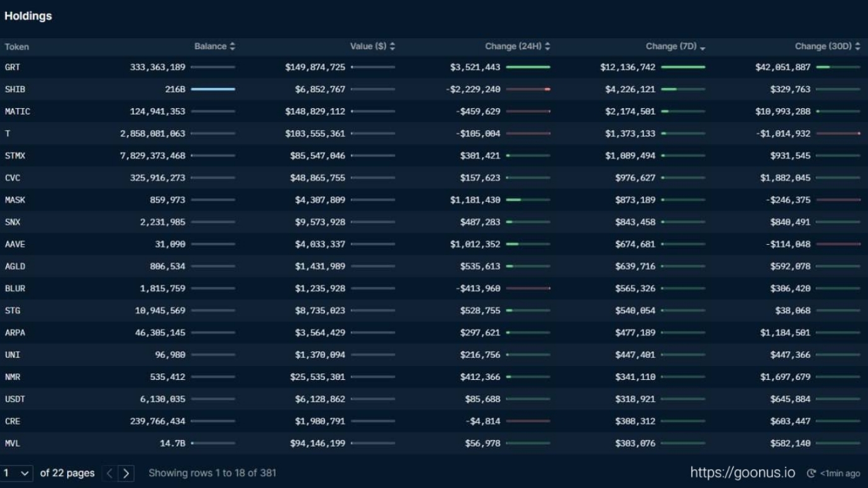Click the SHIB balance bar
Viewport: 868px width, 488px height.
213,89
